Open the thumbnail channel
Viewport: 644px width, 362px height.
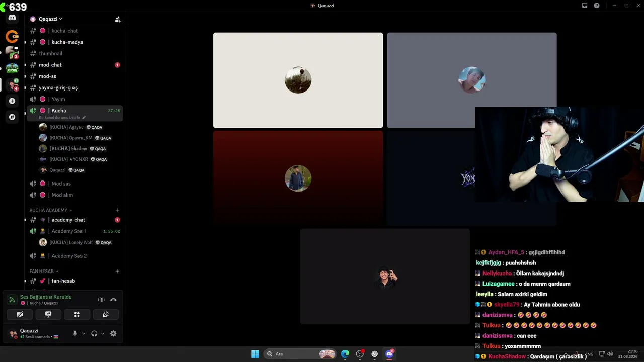[x=74, y=54]
